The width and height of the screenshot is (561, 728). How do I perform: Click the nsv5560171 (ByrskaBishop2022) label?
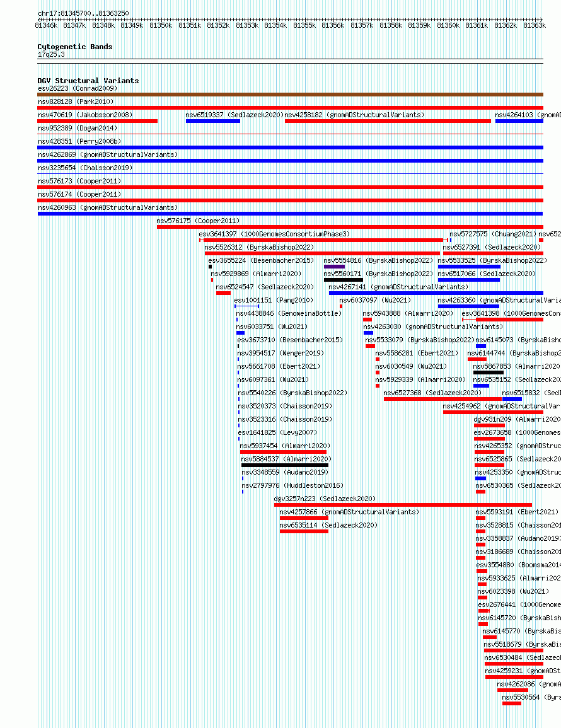pos(378,274)
